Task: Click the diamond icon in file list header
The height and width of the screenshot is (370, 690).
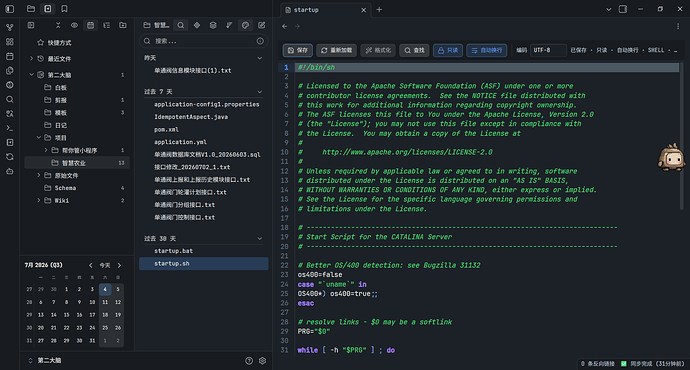Action: coord(197,26)
